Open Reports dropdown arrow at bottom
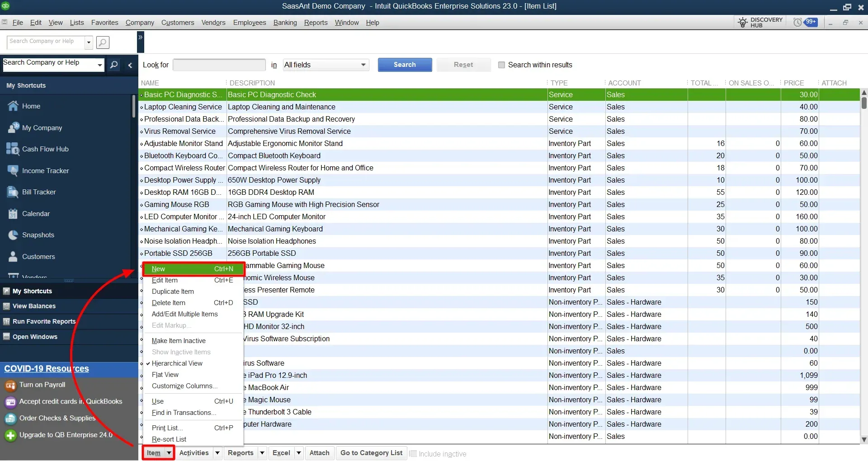868x461 pixels. click(x=262, y=453)
